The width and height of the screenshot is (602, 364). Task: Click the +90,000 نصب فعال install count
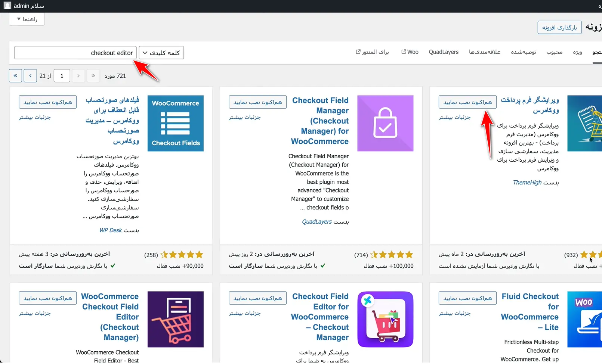(180, 266)
